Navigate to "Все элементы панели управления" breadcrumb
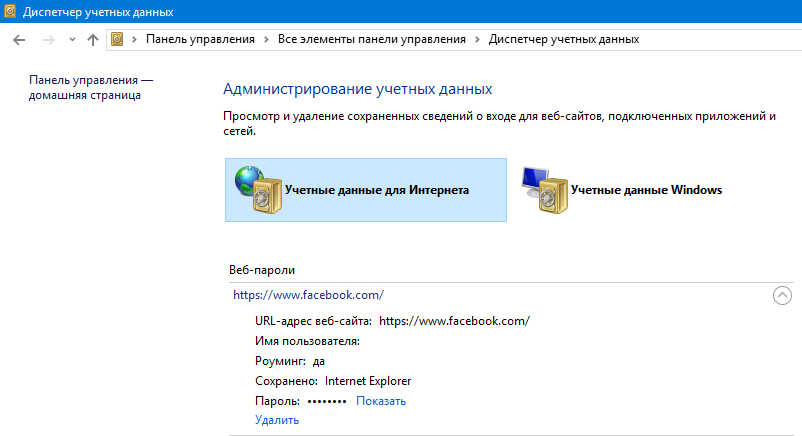Screen dimensions: 802x436 tap(373, 40)
